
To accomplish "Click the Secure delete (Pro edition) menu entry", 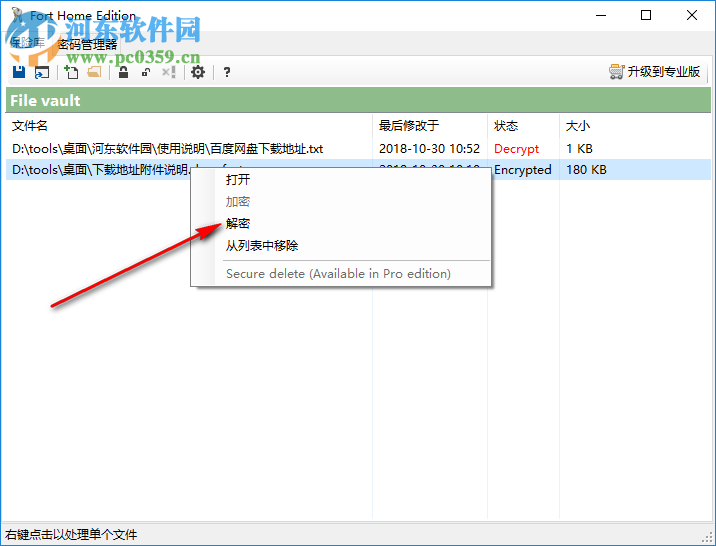I will 338,273.
